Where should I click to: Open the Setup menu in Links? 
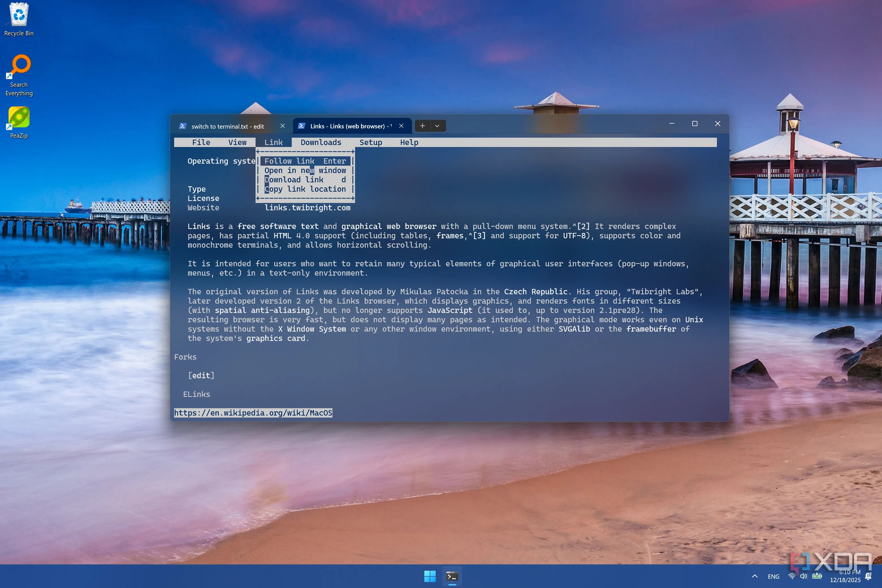click(371, 142)
